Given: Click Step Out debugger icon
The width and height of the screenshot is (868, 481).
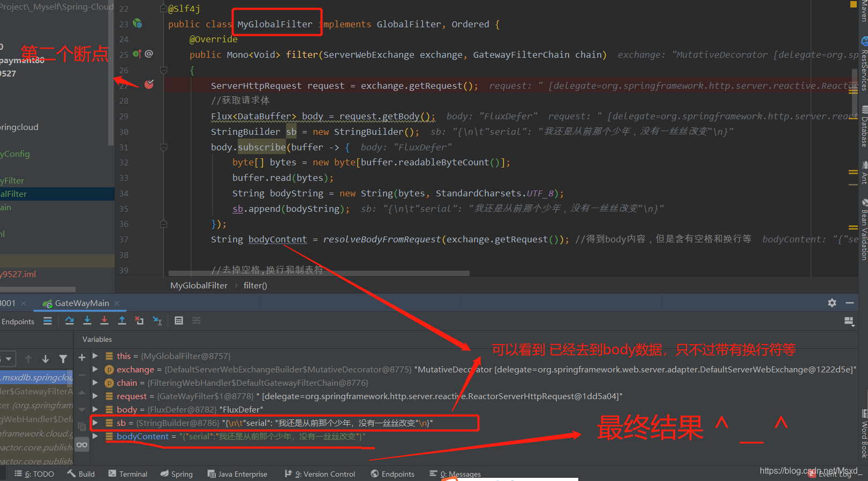Looking at the screenshot, I should pyautogui.click(x=122, y=320).
